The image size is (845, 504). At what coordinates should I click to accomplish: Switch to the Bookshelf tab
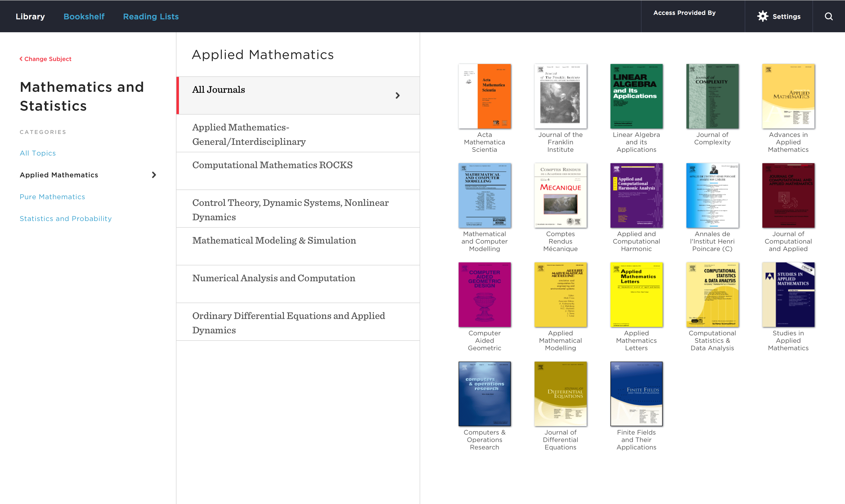coord(84,16)
